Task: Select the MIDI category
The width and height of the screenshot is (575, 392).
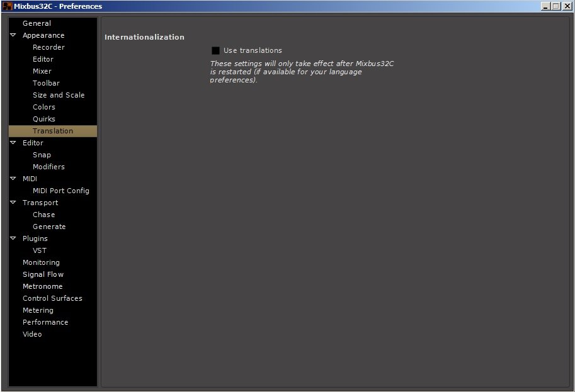Action: (x=30, y=179)
